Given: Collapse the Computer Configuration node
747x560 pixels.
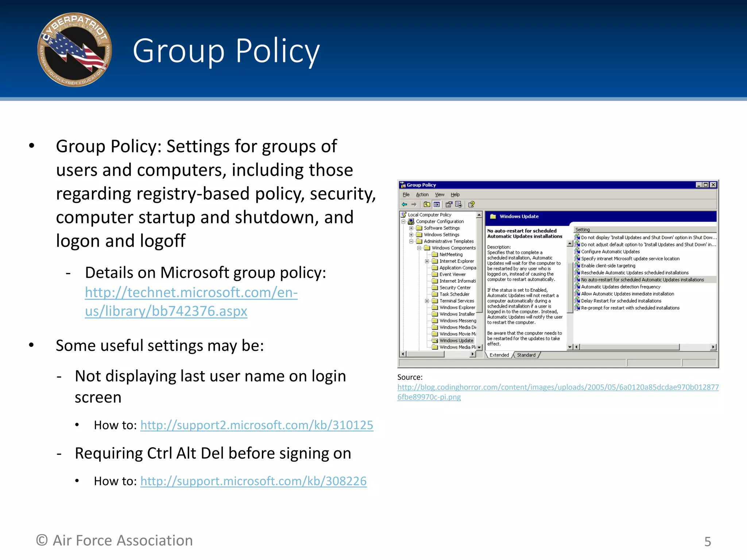Looking at the screenshot, I should [x=403, y=221].
